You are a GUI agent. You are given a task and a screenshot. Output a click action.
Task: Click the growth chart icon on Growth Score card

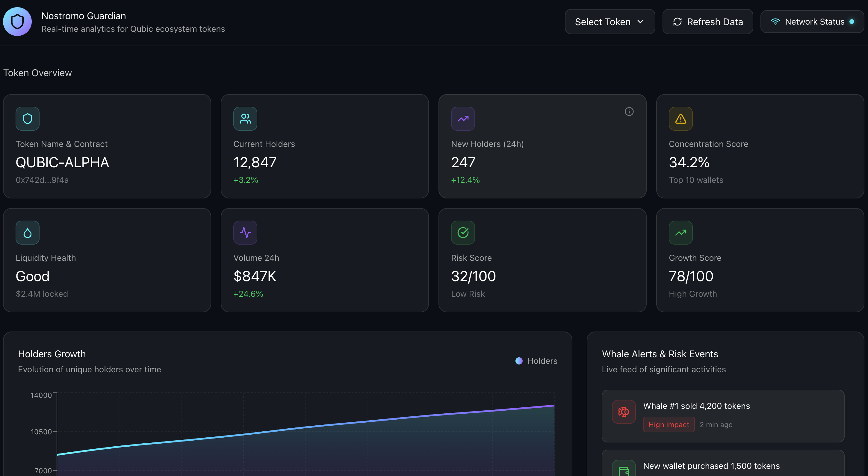point(680,232)
